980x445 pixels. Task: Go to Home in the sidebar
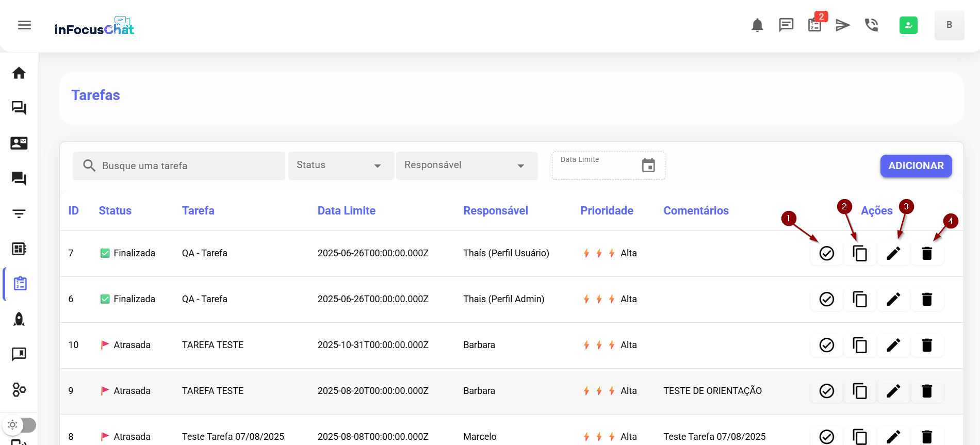click(19, 73)
